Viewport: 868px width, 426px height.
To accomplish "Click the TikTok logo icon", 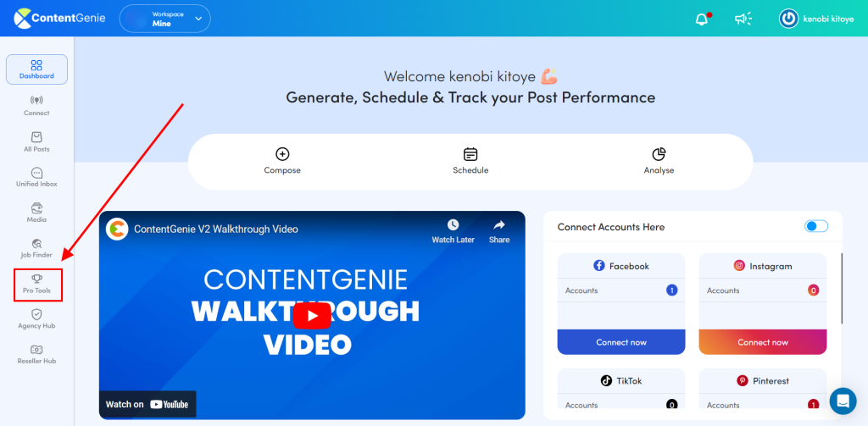I will (606, 380).
